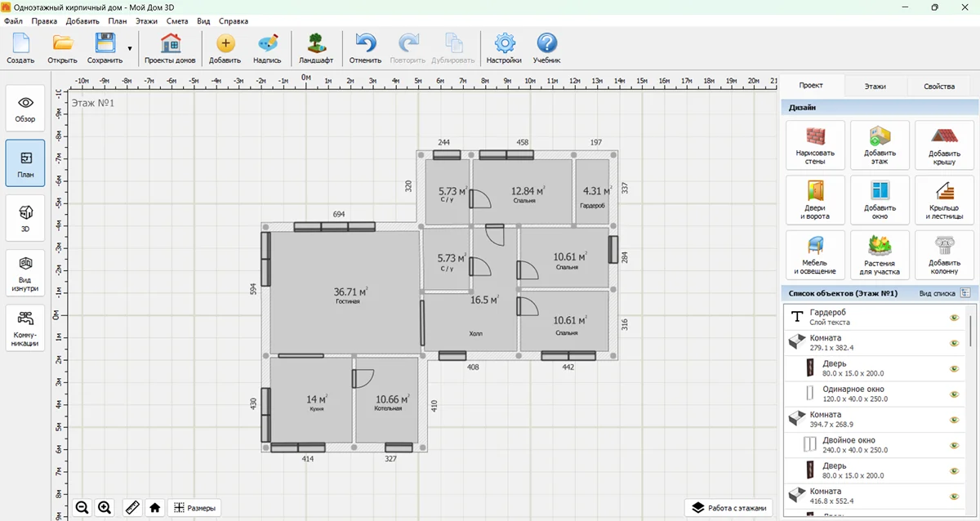
Task: Open the План menu in menu bar
Action: [118, 21]
